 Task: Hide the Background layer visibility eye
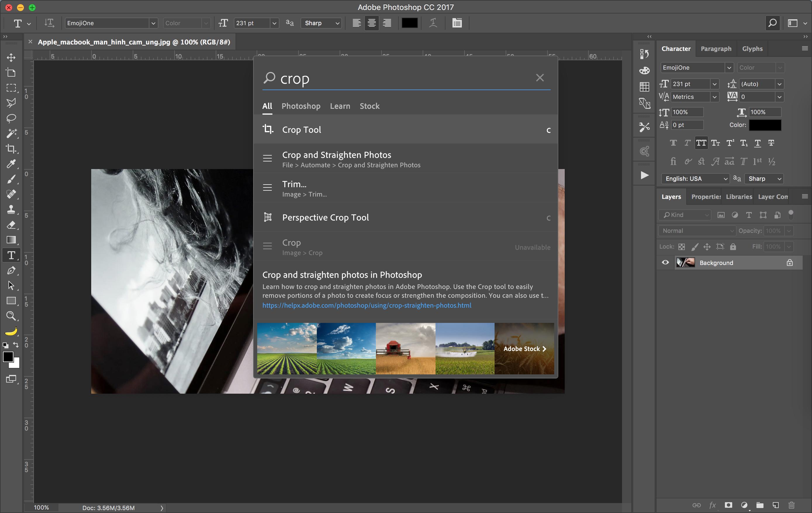(x=665, y=263)
